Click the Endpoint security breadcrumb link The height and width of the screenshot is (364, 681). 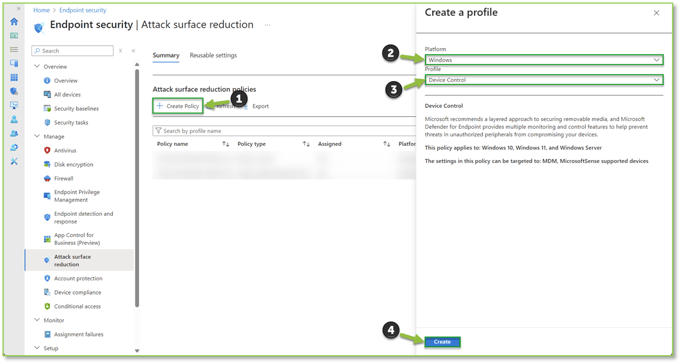tap(83, 10)
